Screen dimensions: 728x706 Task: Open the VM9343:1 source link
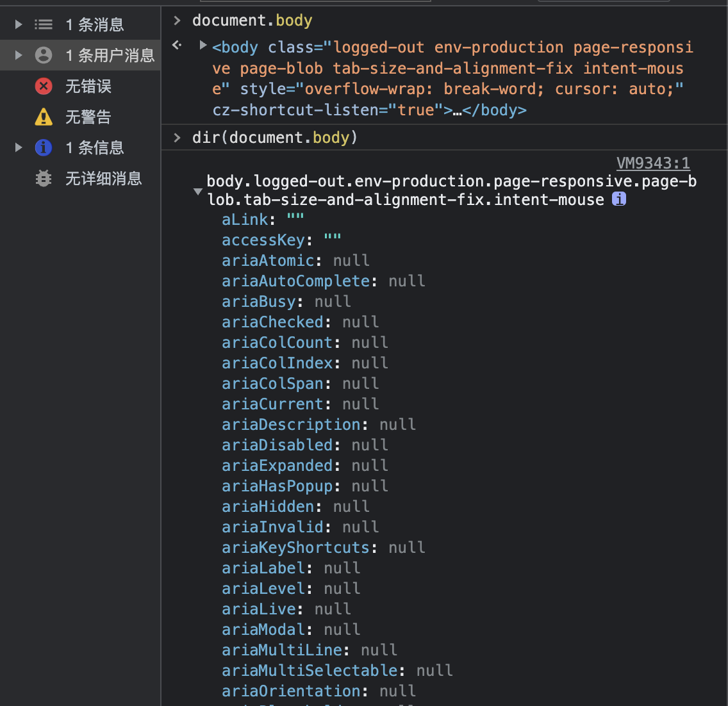coord(652,163)
